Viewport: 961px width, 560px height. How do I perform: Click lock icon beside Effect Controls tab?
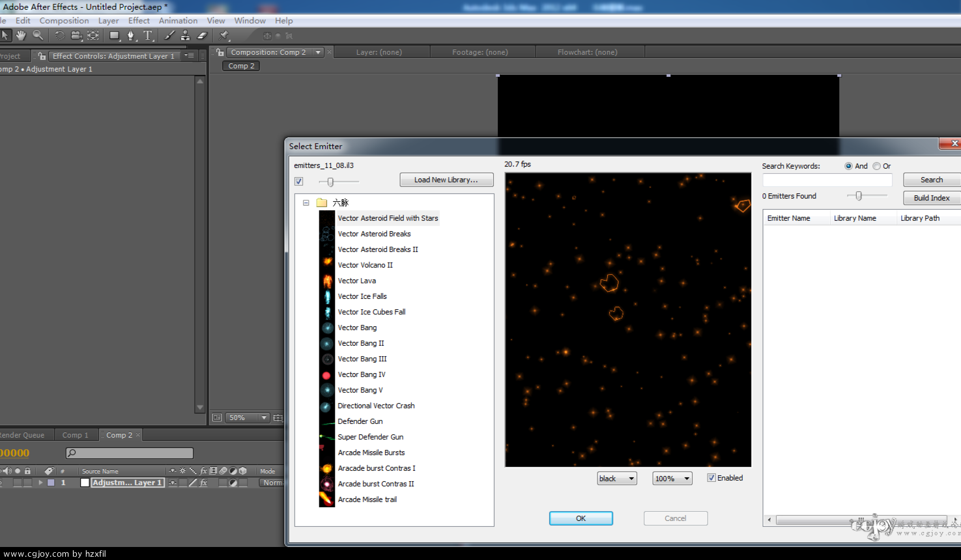coord(42,56)
